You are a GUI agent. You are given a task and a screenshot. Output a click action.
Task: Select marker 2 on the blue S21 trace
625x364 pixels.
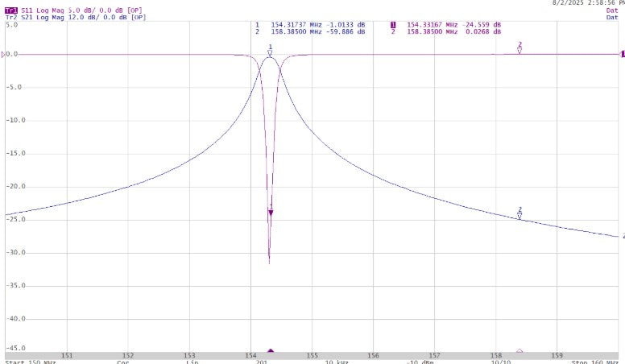click(519, 216)
